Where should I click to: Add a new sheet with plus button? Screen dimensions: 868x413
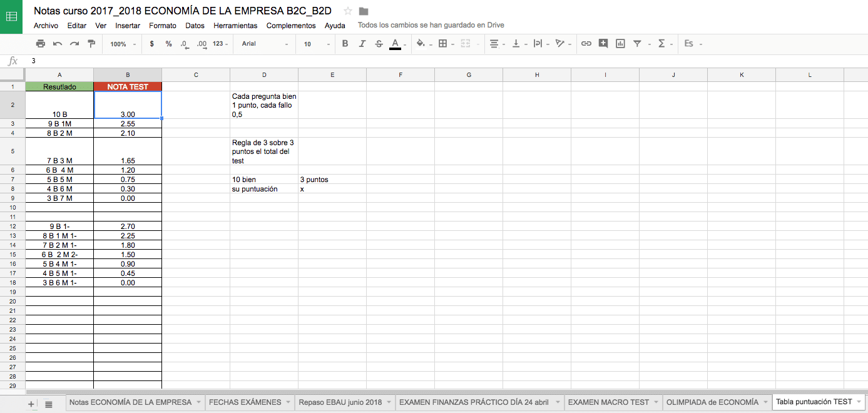coord(31,404)
